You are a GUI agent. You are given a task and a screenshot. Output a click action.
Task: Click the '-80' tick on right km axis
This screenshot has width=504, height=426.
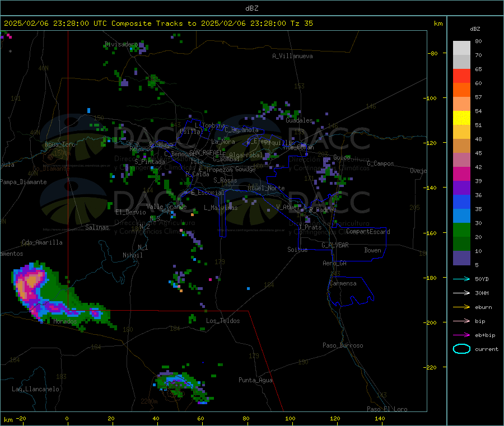point(432,53)
